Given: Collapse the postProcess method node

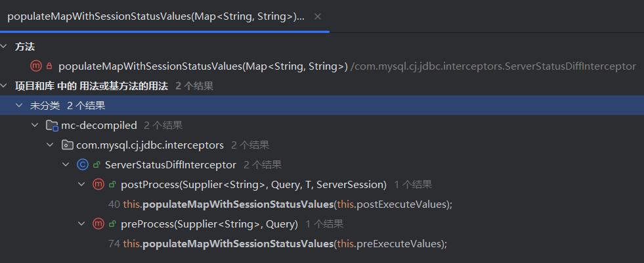Looking at the screenshot, I should tap(82, 185).
